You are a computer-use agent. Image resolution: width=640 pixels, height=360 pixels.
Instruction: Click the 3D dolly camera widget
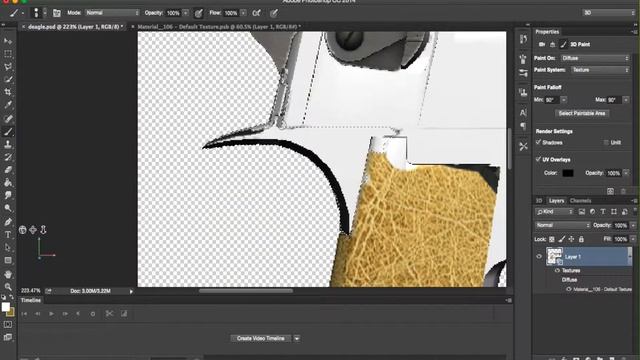43,230
